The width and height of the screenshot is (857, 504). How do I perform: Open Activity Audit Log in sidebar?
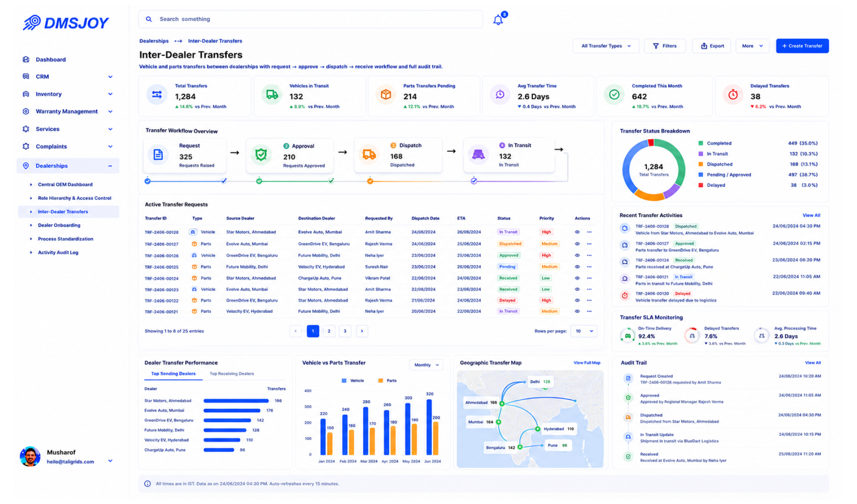coord(58,252)
